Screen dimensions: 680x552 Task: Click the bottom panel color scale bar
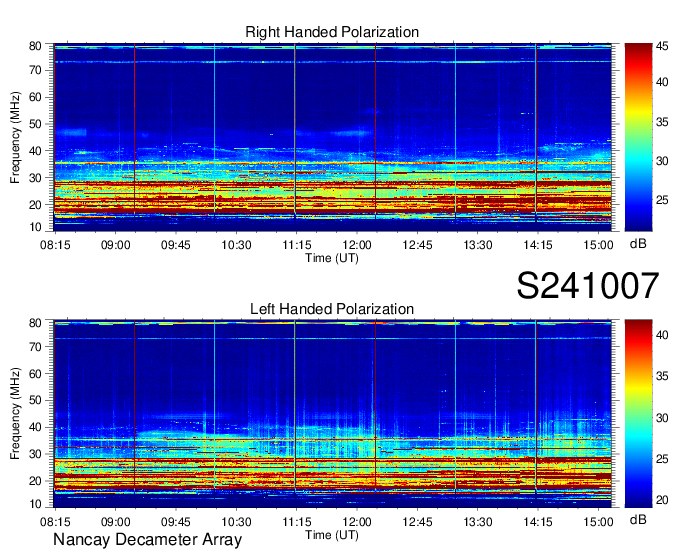click(x=638, y=414)
